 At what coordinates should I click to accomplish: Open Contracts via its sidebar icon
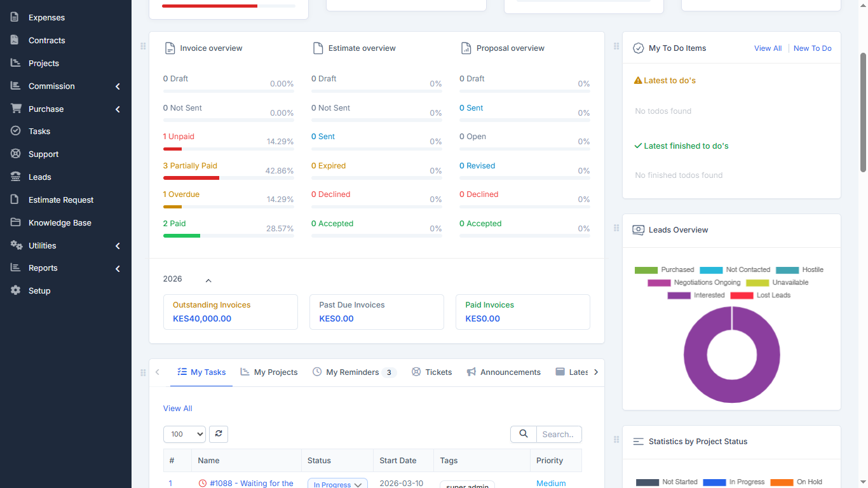click(x=15, y=40)
